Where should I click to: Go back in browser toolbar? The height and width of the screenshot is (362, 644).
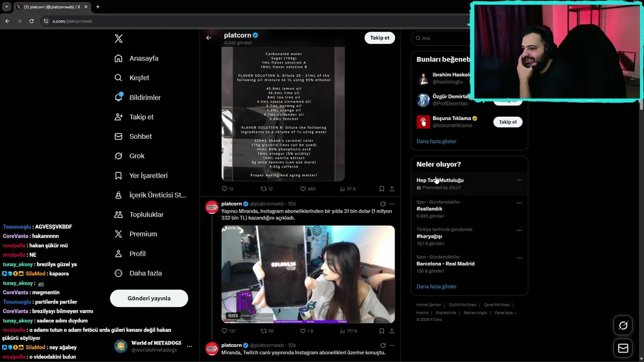pyautogui.click(x=8, y=21)
